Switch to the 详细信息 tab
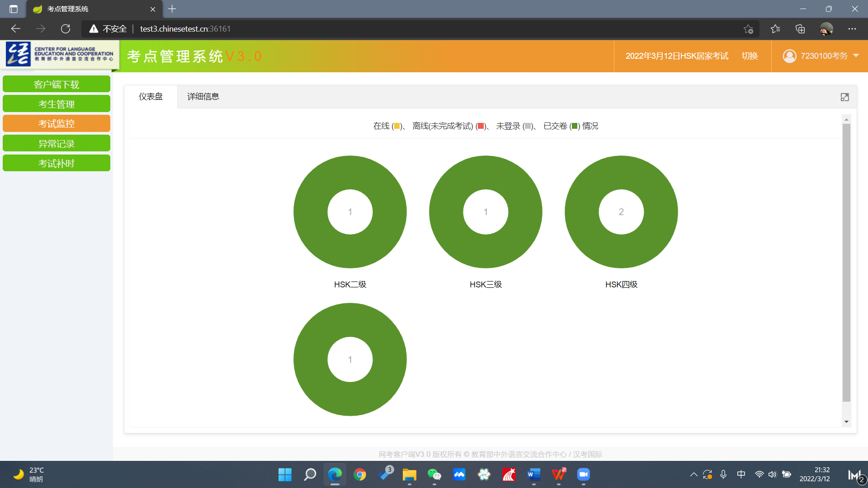Viewport: 868px width, 488px height. coord(203,97)
